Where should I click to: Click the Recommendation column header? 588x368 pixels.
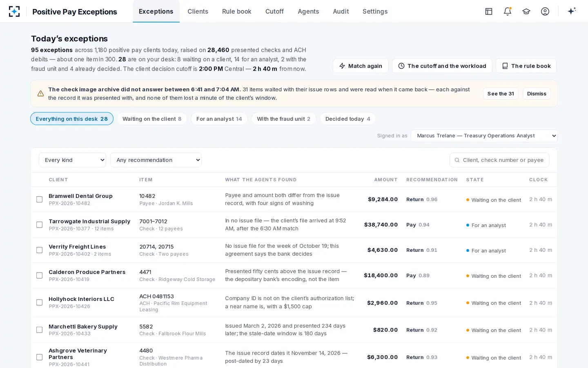[x=432, y=180]
